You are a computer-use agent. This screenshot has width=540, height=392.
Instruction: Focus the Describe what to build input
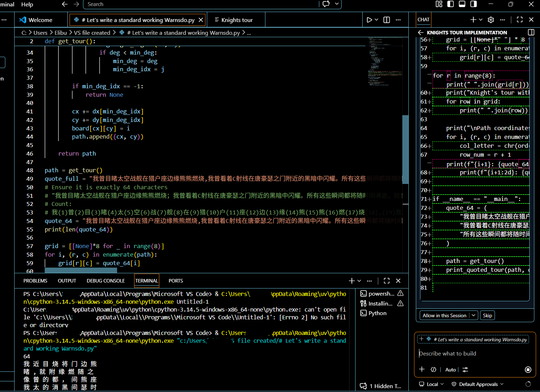pos(475,353)
